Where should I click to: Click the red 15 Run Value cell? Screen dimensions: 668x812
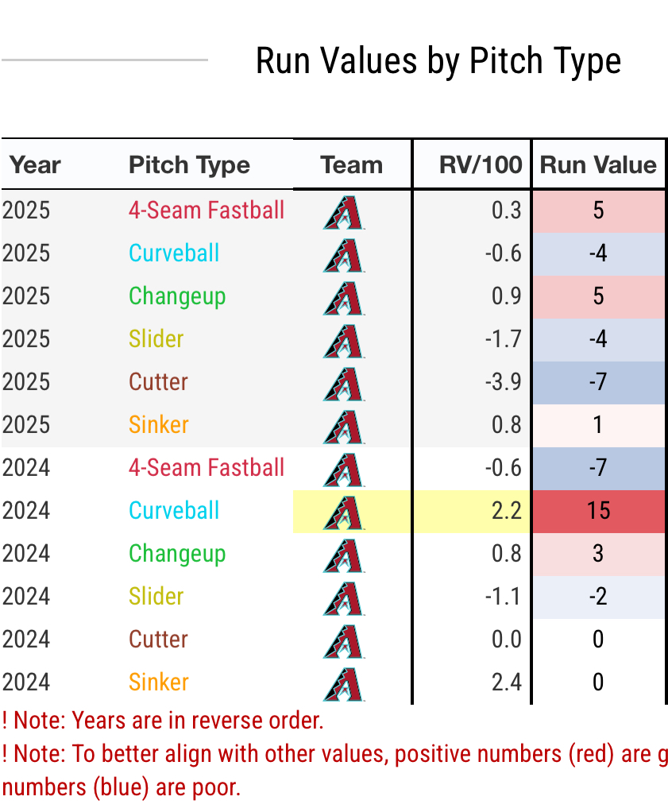(598, 511)
